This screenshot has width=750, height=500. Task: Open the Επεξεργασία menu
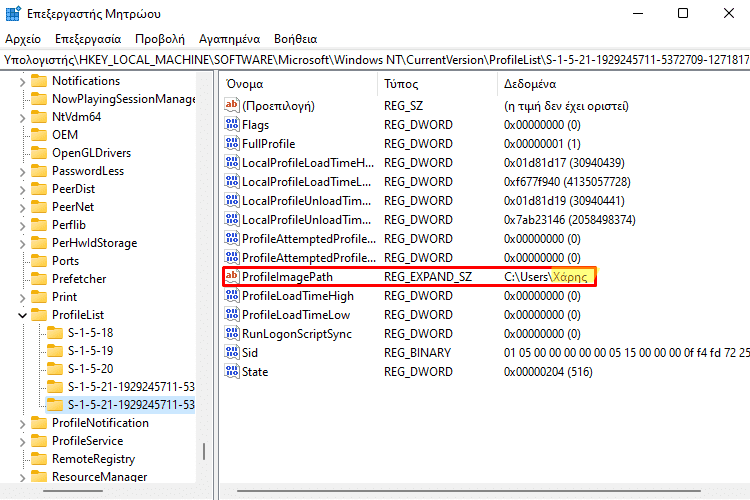pyautogui.click(x=88, y=39)
